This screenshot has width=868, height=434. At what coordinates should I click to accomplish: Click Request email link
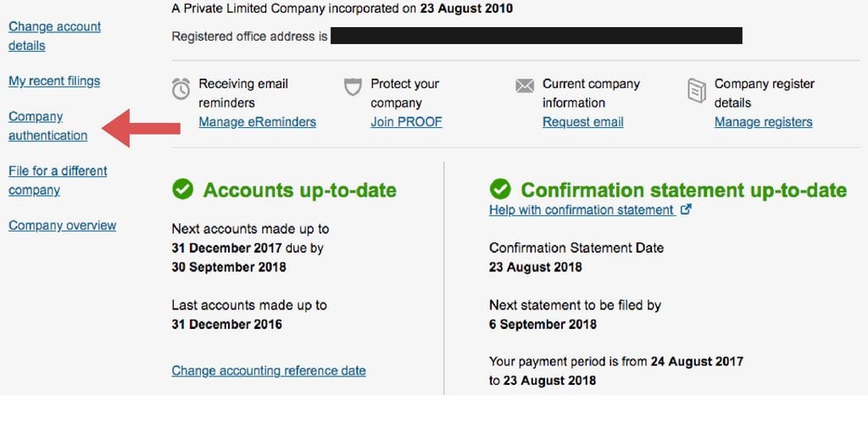583,122
